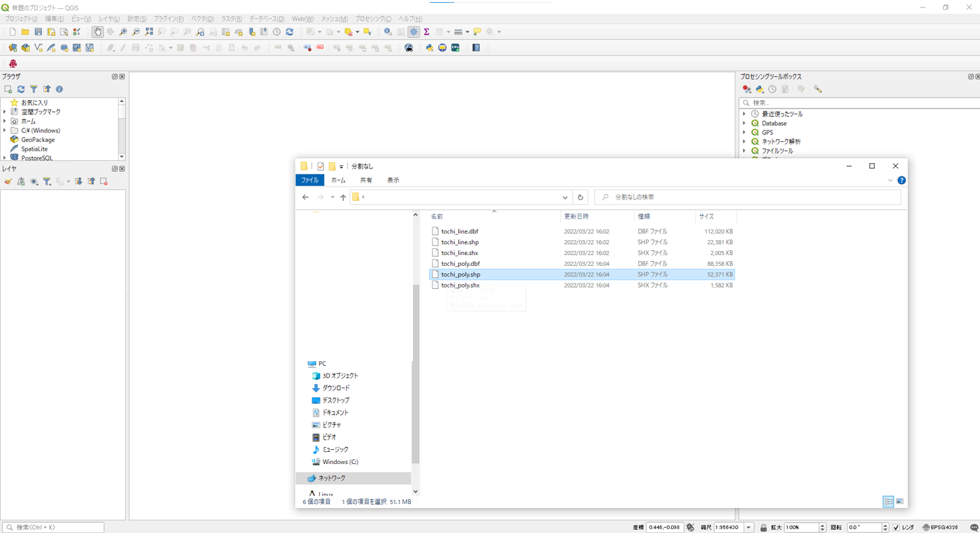Open the map scale dropdown

pos(748,528)
